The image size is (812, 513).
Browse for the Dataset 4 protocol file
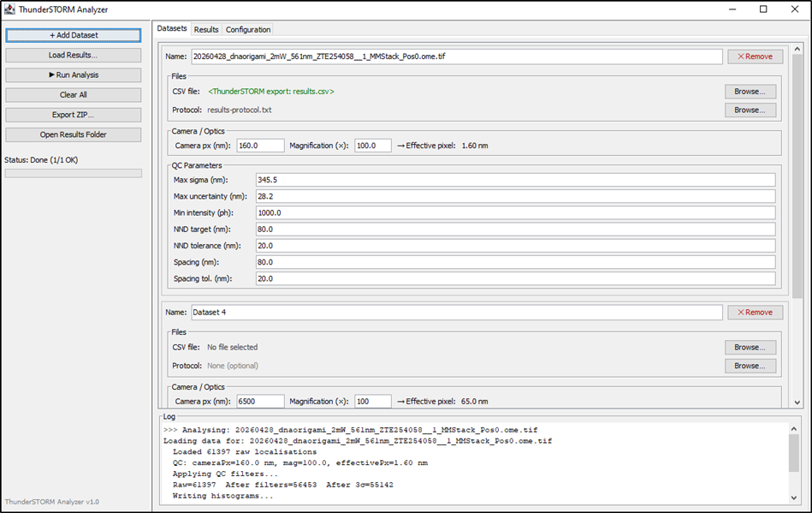tap(750, 366)
